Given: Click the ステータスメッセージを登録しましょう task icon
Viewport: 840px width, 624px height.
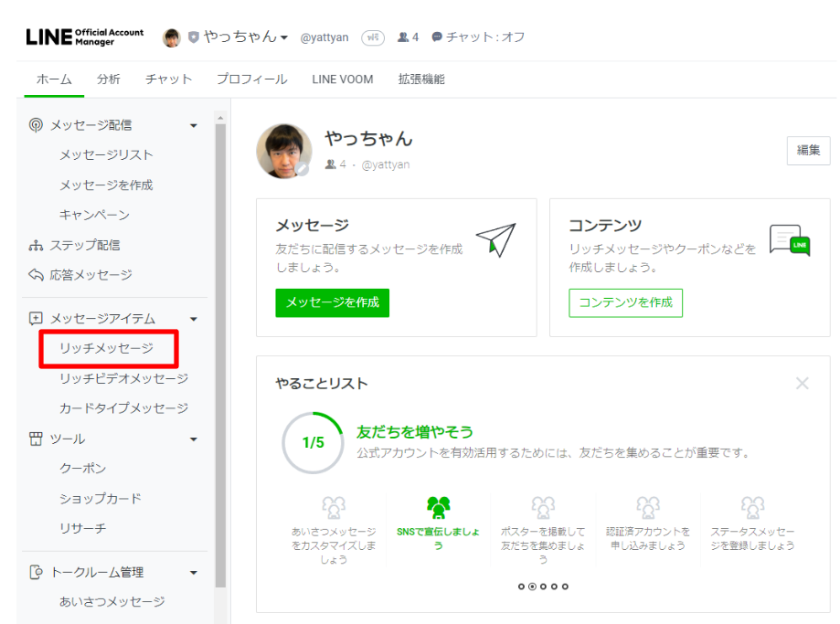Looking at the screenshot, I should tap(752, 507).
